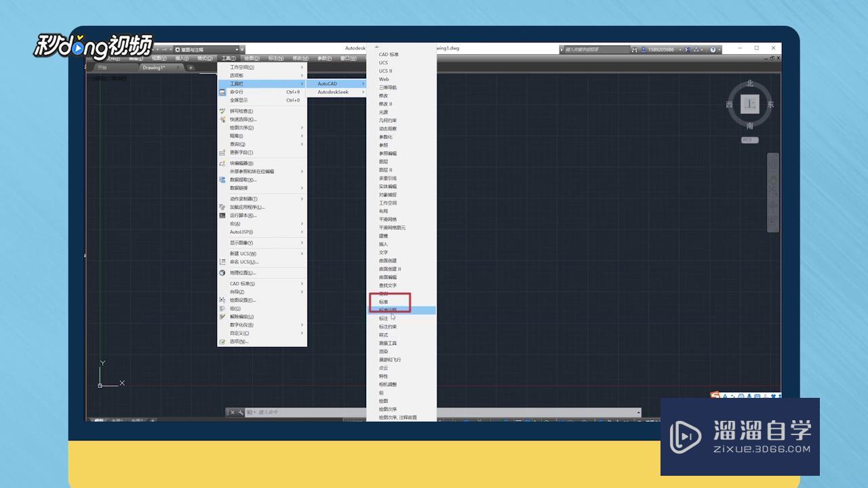Click the load application (加载应用程序) icon

tap(222, 207)
